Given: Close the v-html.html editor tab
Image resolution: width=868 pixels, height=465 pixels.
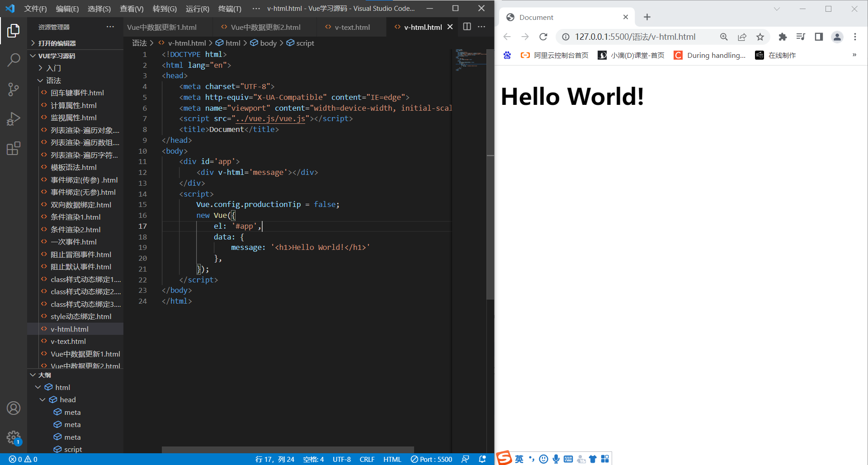Looking at the screenshot, I should tap(450, 27).
